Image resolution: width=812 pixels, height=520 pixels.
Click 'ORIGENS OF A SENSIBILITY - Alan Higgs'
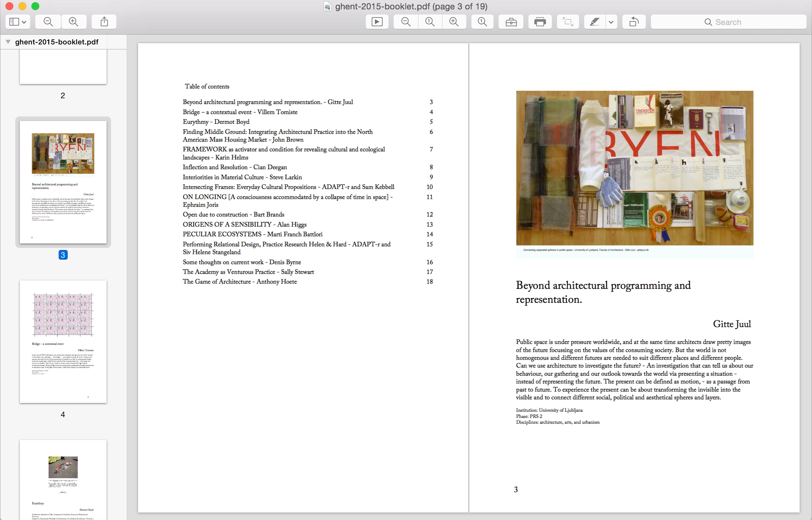[x=244, y=225]
